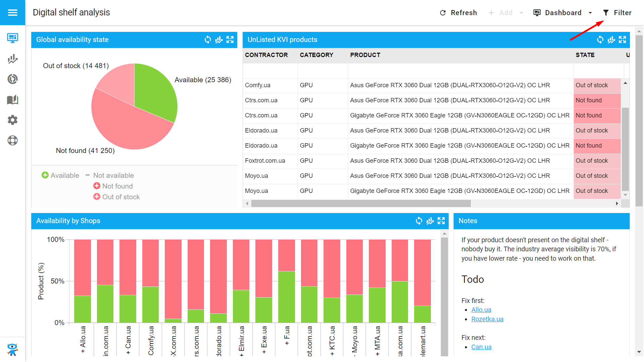
Task: Open the Rozetka.ua link in Notes
Action: pyautogui.click(x=487, y=319)
